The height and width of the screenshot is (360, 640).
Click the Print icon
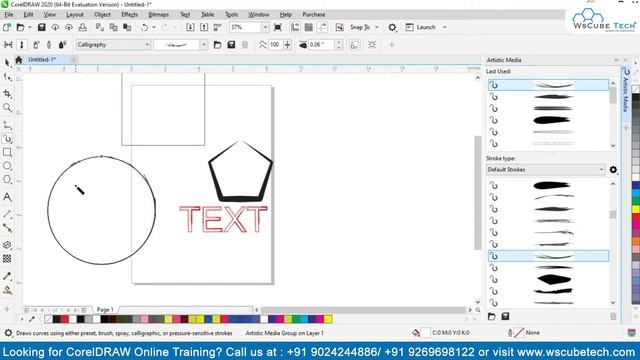[x=82, y=27]
